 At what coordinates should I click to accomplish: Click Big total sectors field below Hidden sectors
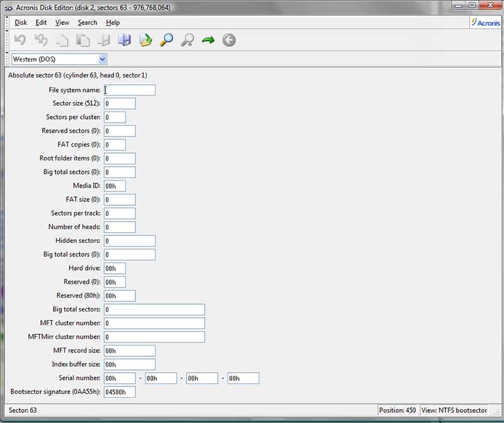130,255
